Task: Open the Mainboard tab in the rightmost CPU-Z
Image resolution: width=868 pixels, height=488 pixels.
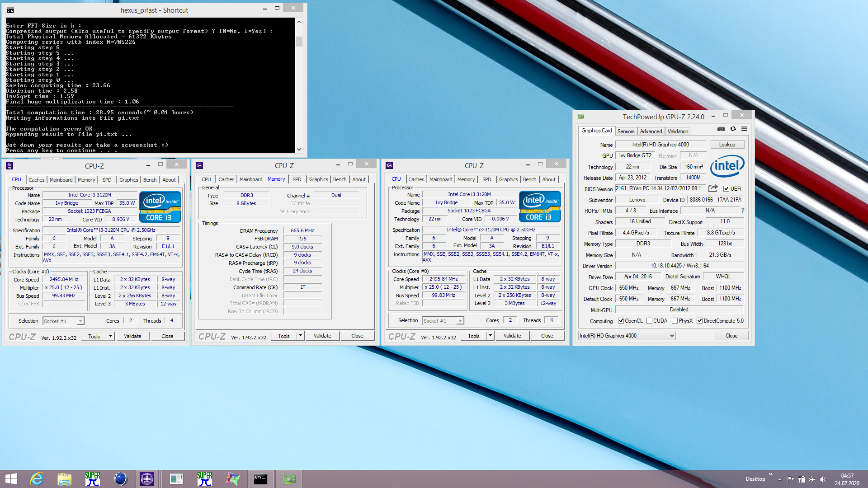Action: point(441,179)
